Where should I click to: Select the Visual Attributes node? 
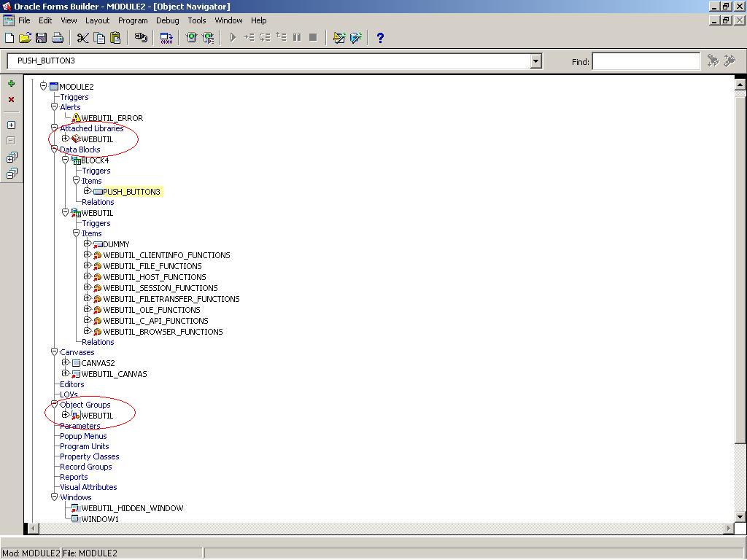pyautogui.click(x=88, y=487)
